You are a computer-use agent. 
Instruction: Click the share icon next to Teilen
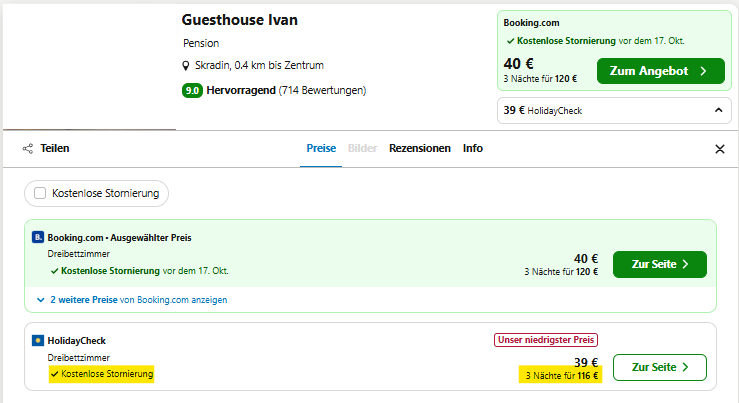tap(28, 149)
